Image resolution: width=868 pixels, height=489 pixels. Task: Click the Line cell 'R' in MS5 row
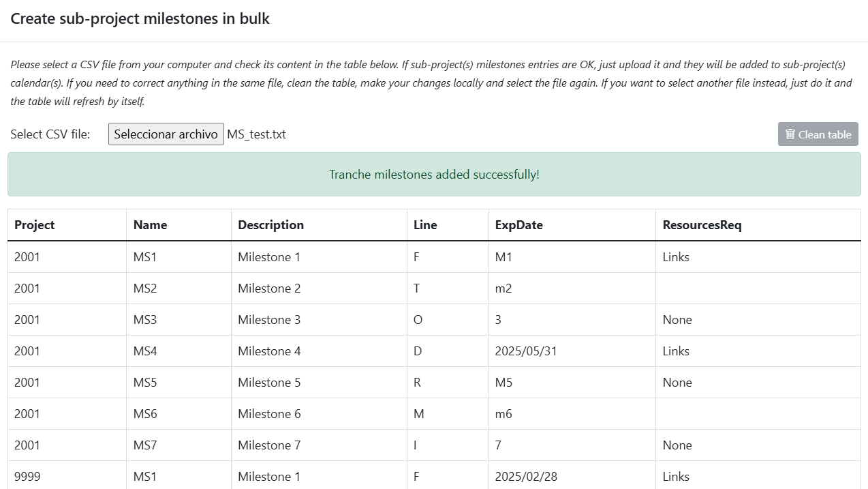coord(448,383)
